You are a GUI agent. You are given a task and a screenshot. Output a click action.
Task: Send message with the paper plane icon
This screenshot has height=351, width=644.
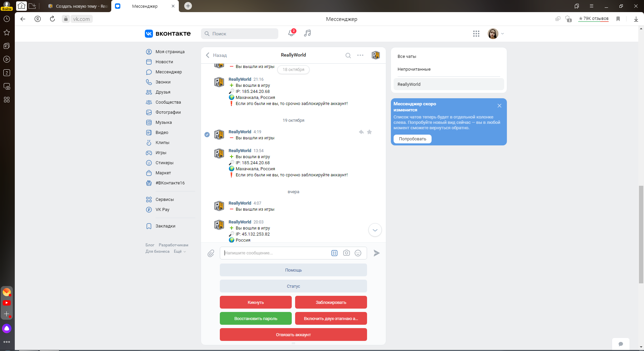click(377, 253)
